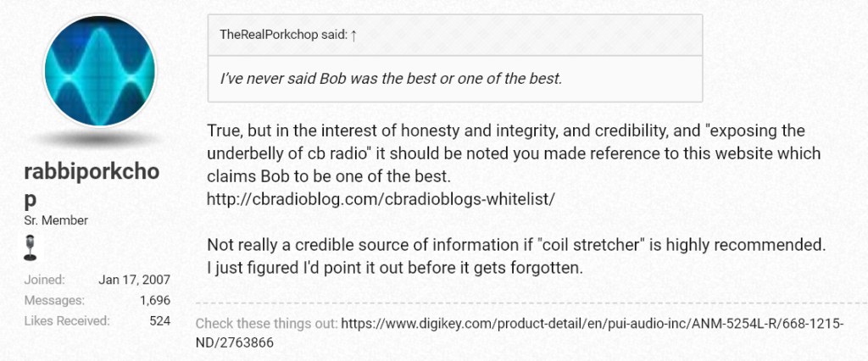
Task: Click the Likes Received label
Action: coord(67,320)
